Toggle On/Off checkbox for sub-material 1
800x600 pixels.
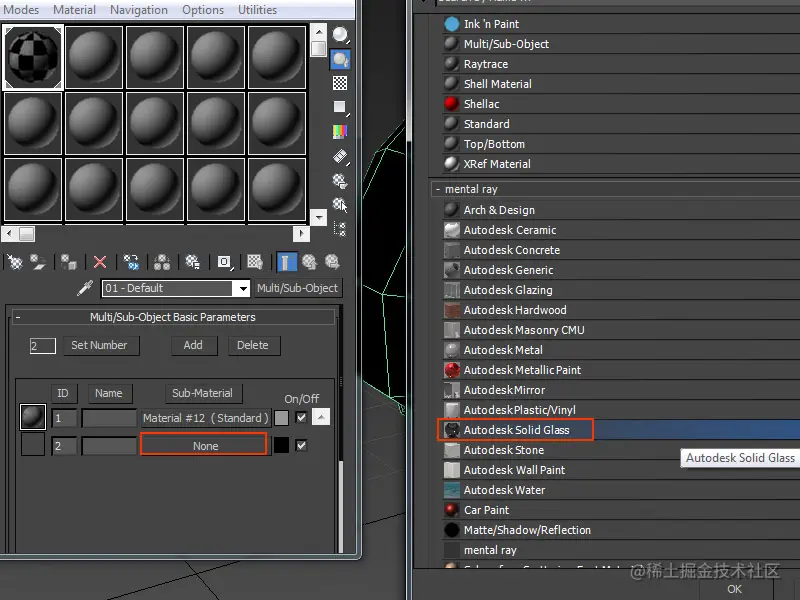[302, 417]
